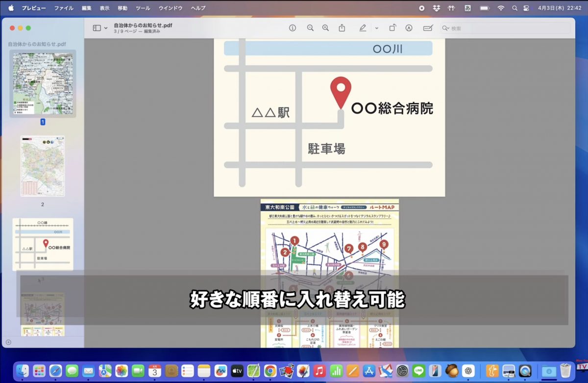Open FaceTime from the Dock
Screen dimensions: 588x383
(x=138, y=371)
